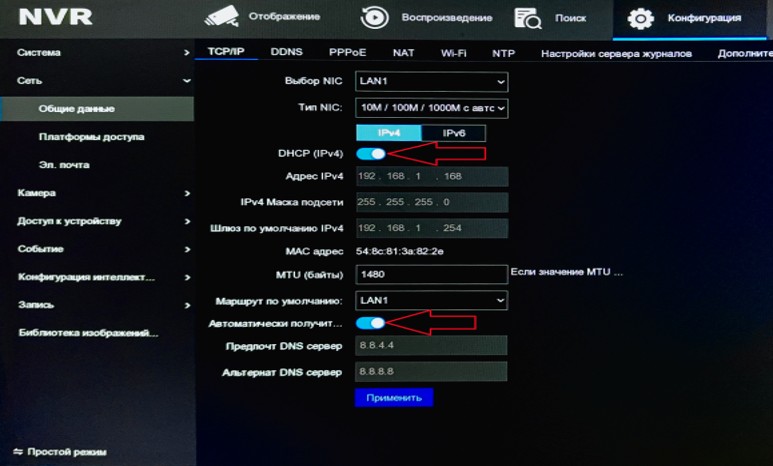Switch to Простой режим mode icon
The width and height of the screenshot is (773, 466).
18,452
